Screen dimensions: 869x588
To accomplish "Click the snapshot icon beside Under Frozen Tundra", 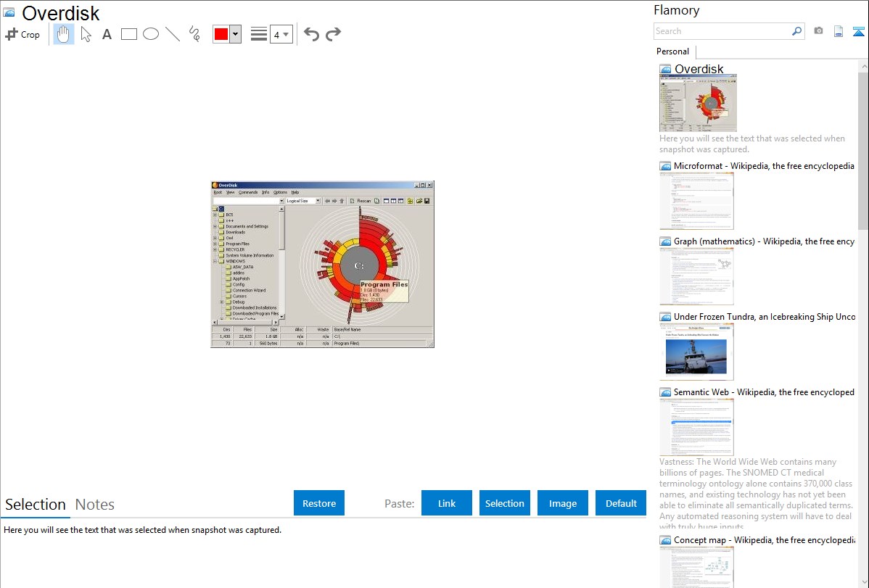I will pyautogui.click(x=665, y=317).
